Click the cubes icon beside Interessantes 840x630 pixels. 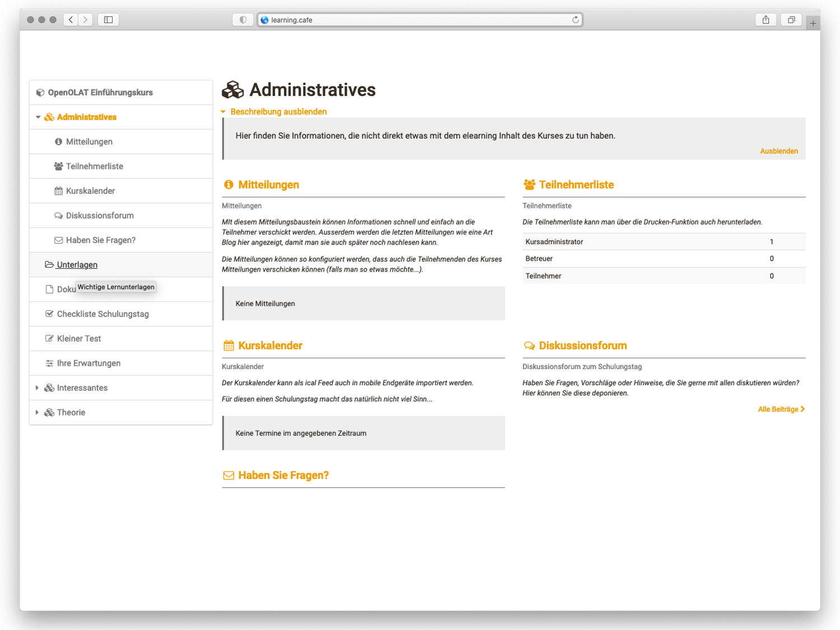(x=49, y=388)
